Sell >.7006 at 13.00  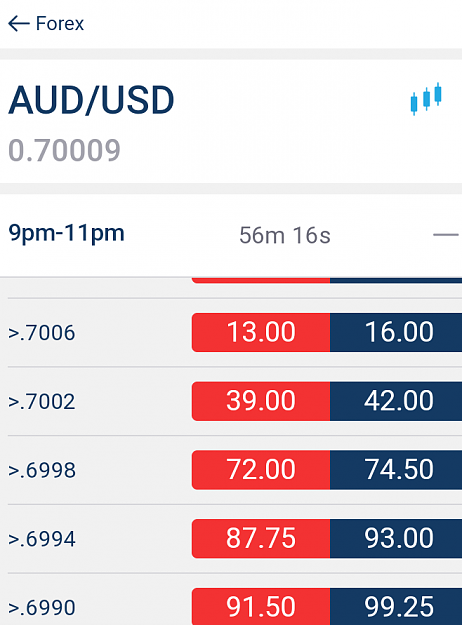(261, 332)
